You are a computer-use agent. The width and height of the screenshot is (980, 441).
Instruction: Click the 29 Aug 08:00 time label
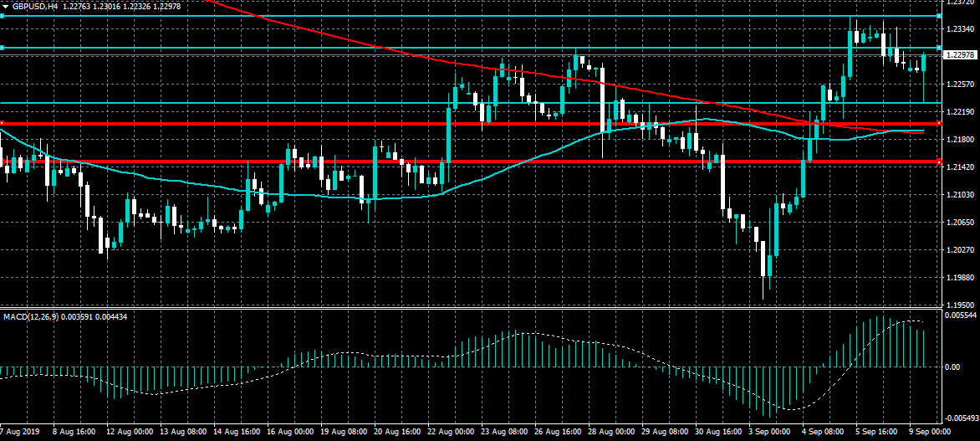pos(666,433)
